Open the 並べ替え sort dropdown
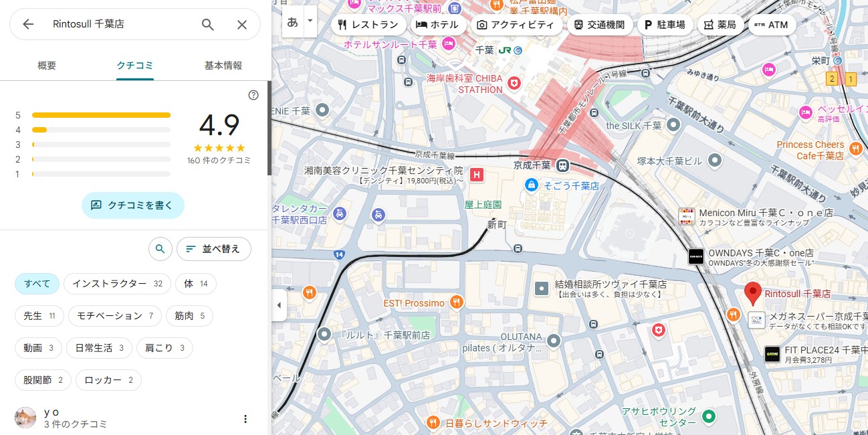 213,249
